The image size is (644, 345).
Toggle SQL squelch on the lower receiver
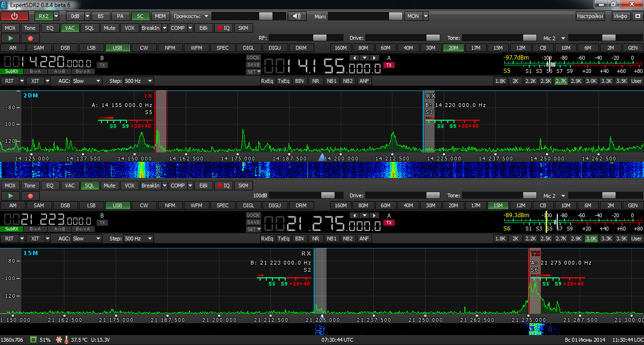click(90, 185)
